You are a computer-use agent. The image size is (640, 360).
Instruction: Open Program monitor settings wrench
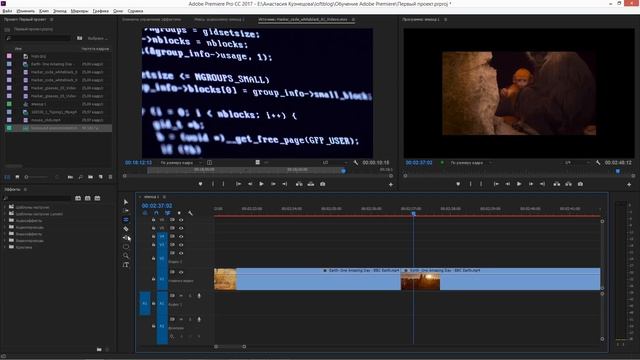pos(598,162)
